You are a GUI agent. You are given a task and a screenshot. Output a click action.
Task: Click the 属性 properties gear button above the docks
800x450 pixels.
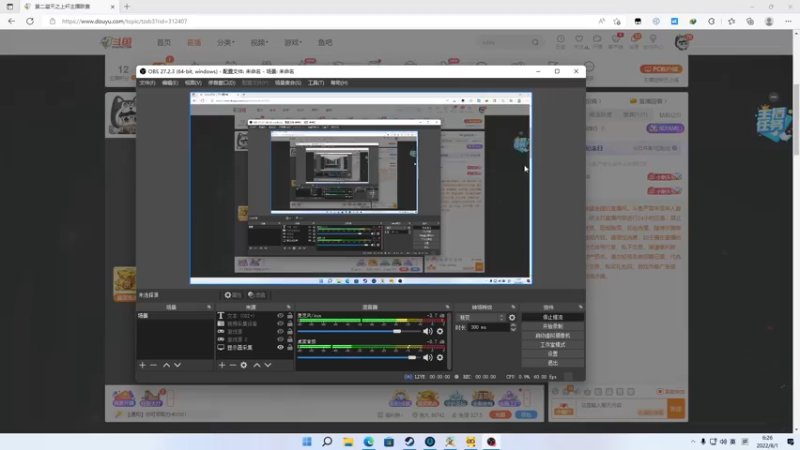click(x=233, y=295)
